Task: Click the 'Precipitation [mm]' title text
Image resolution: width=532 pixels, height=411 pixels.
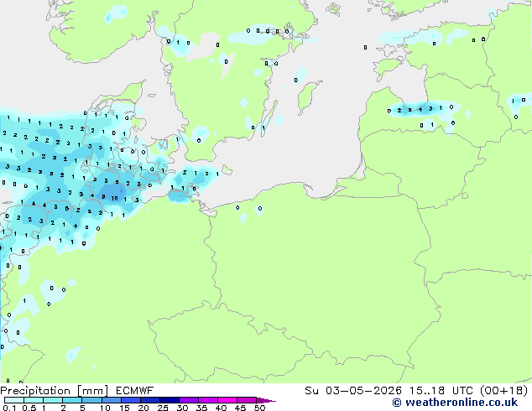Action: pos(55,391)
